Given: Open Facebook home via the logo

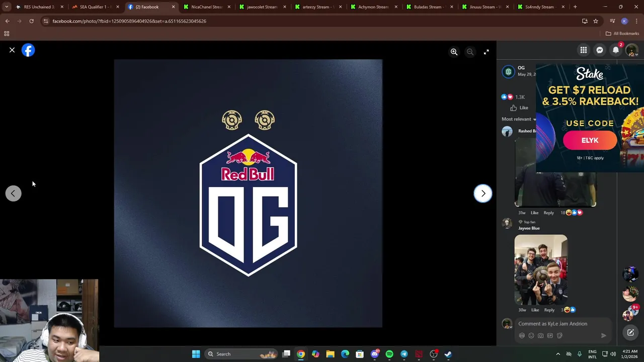Looking at the screenshot, I should [x=28, y=50].
